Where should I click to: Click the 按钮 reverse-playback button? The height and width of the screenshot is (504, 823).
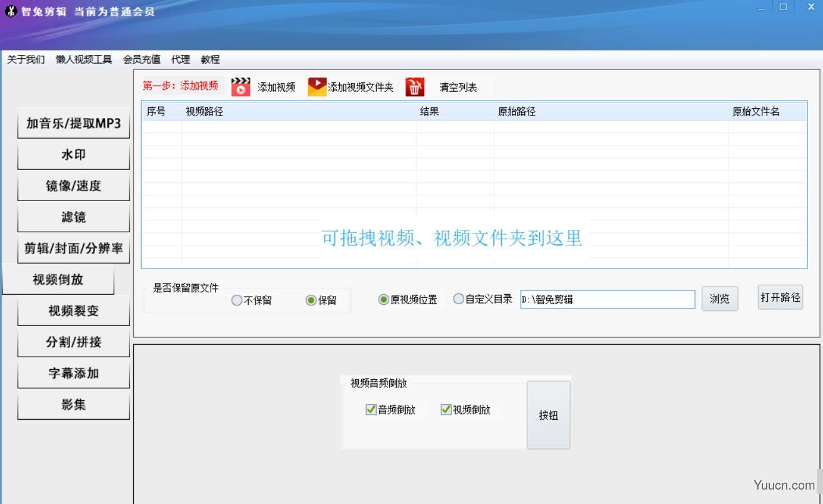coord(548,415)
